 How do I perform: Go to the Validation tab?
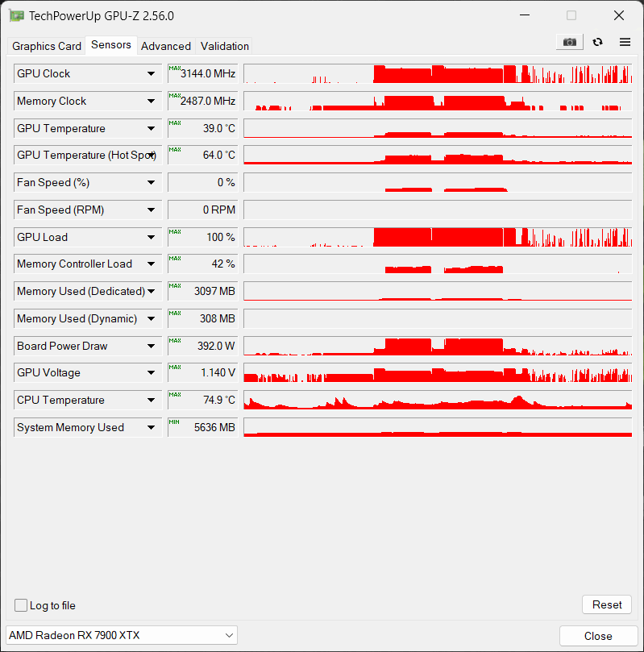tap(225, 46)
